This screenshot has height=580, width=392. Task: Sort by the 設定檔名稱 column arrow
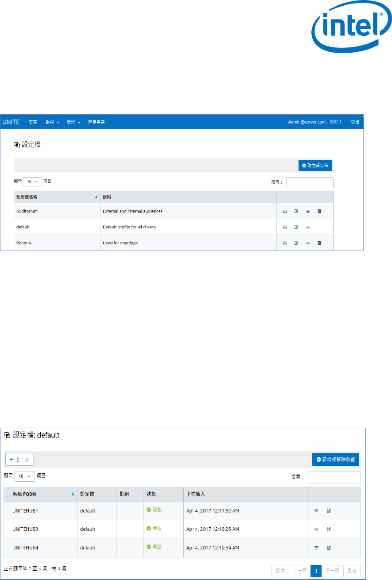[x=96, y=197]
